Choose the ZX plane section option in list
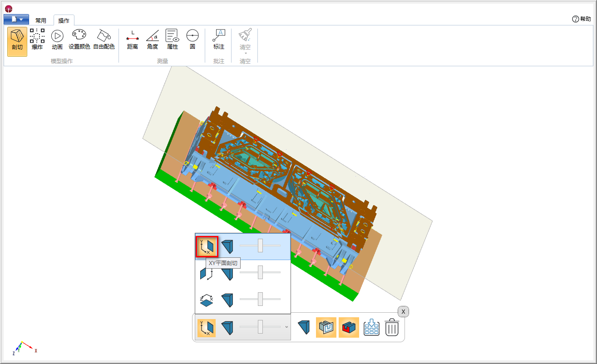The image size is (597, 364). [x=207, y=299]
